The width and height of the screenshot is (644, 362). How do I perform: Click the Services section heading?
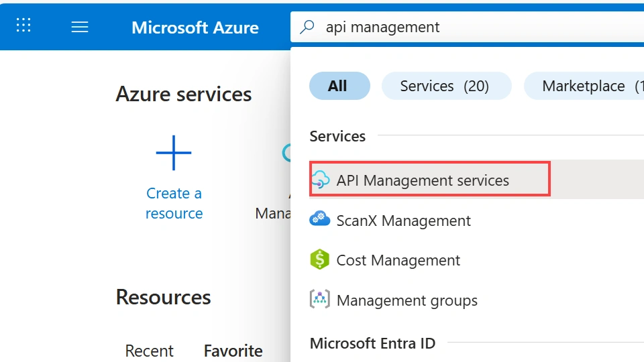pyautogui.click(x=337, y=136)
